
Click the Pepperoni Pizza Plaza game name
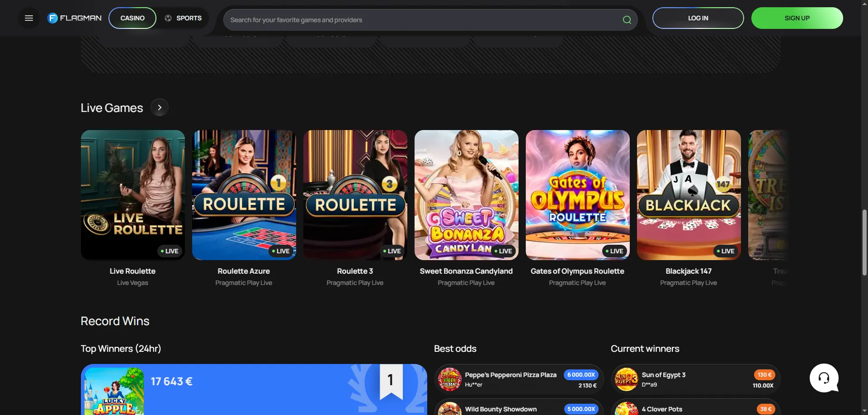pyautogui.click(x=511, y=375)
